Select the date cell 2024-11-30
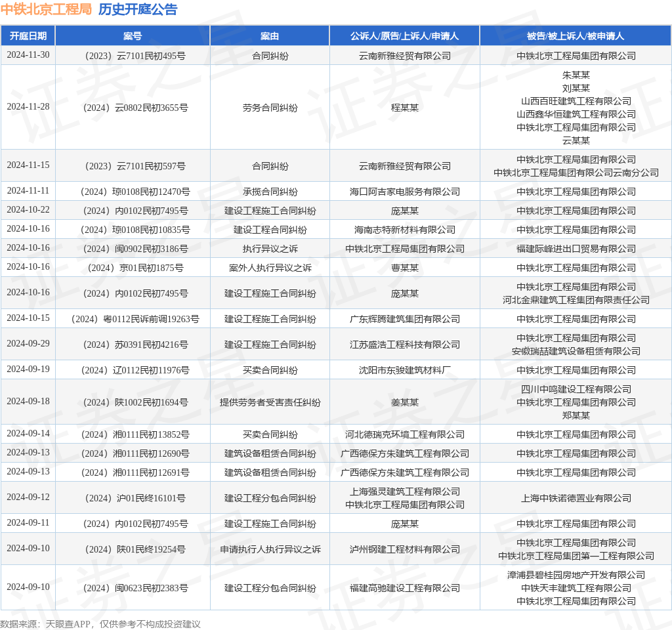The height and width of the screenshot is (630, 672). click(28, 55)
